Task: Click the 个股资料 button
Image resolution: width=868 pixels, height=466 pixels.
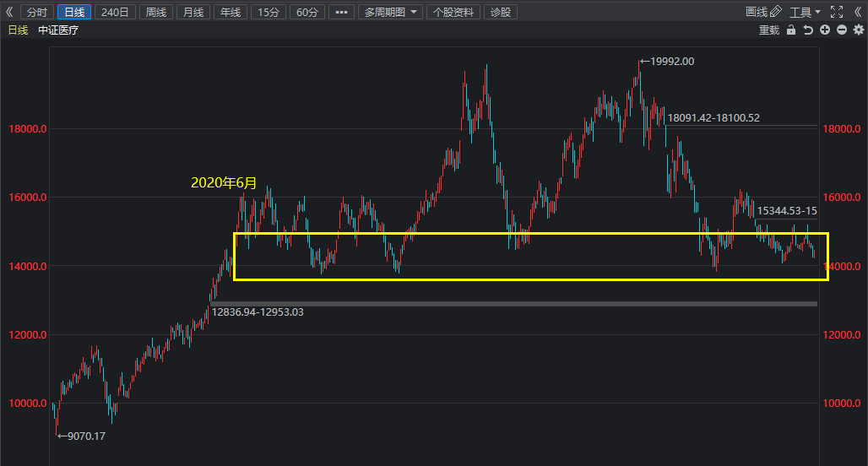Action: [x=453, y=12]
